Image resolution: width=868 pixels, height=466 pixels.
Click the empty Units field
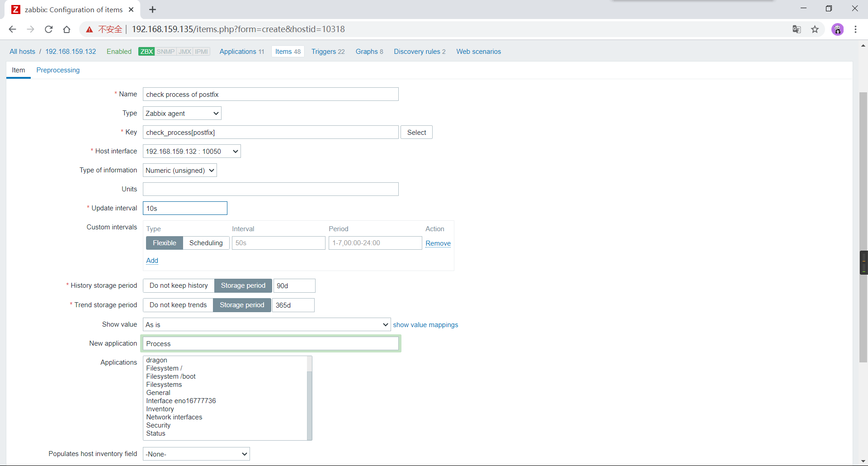pos(271,190)
